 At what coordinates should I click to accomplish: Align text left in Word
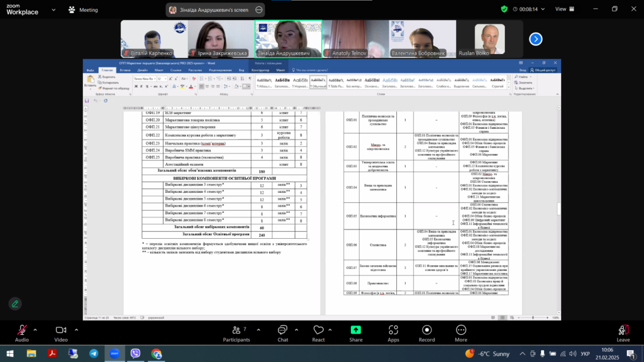(202, 87)
